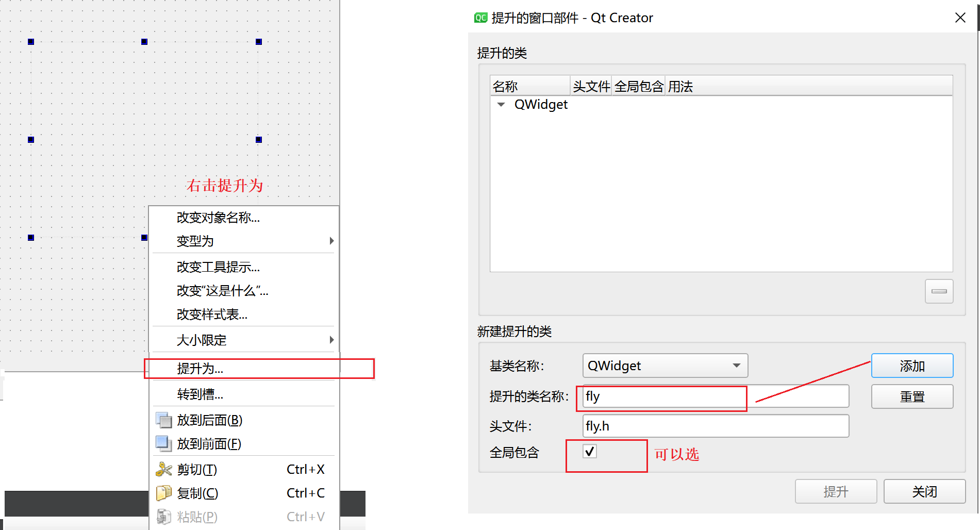Viewport: 980px width, 530px height.
Task: Click the remove (minus) button under class list
Action: (x=939, y=291)
